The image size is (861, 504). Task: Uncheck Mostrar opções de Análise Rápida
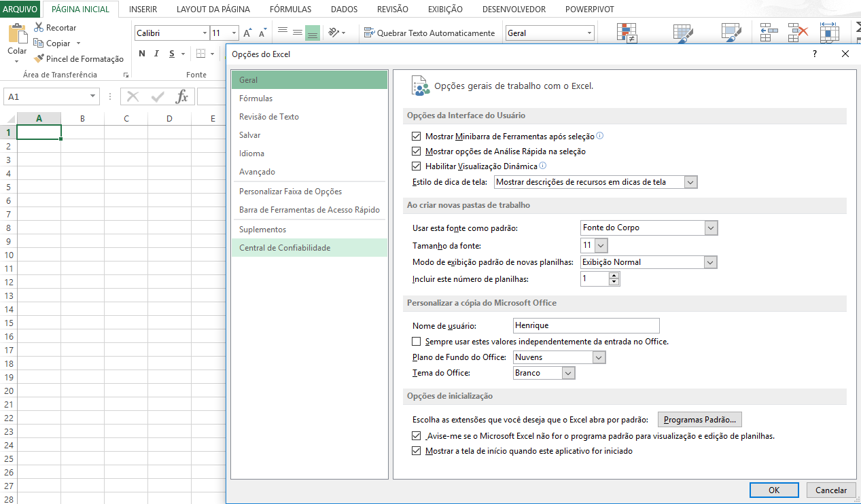pos(417,151)
